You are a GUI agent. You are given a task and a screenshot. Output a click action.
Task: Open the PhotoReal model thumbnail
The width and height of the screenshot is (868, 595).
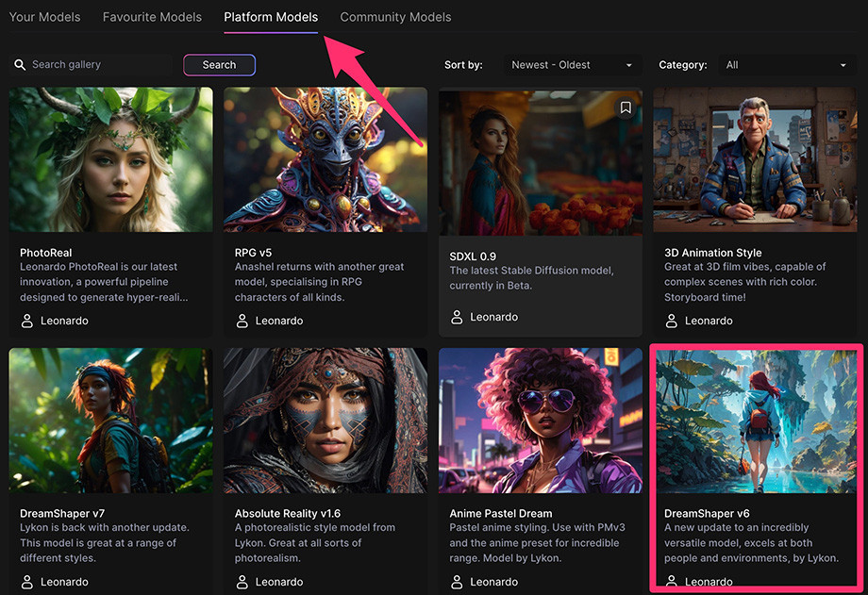pos(110,159)
